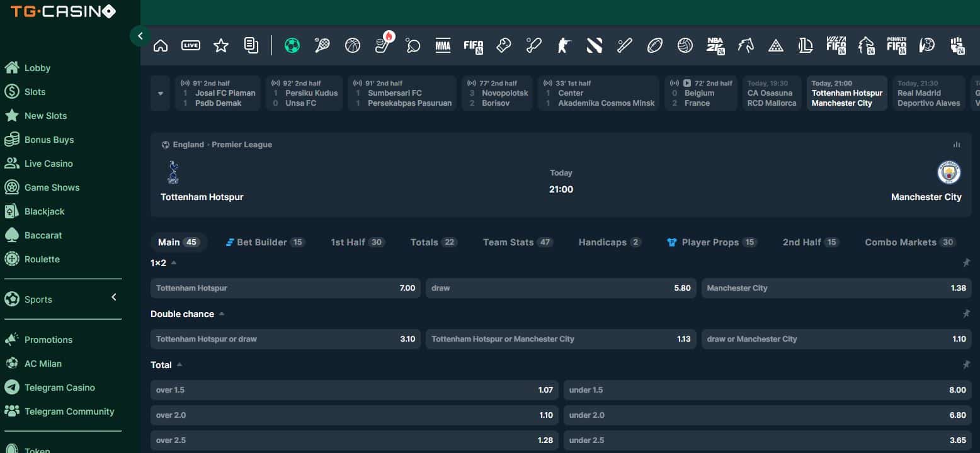
Task: Select the basketball sport icon
Action: [x=353, y=45]
